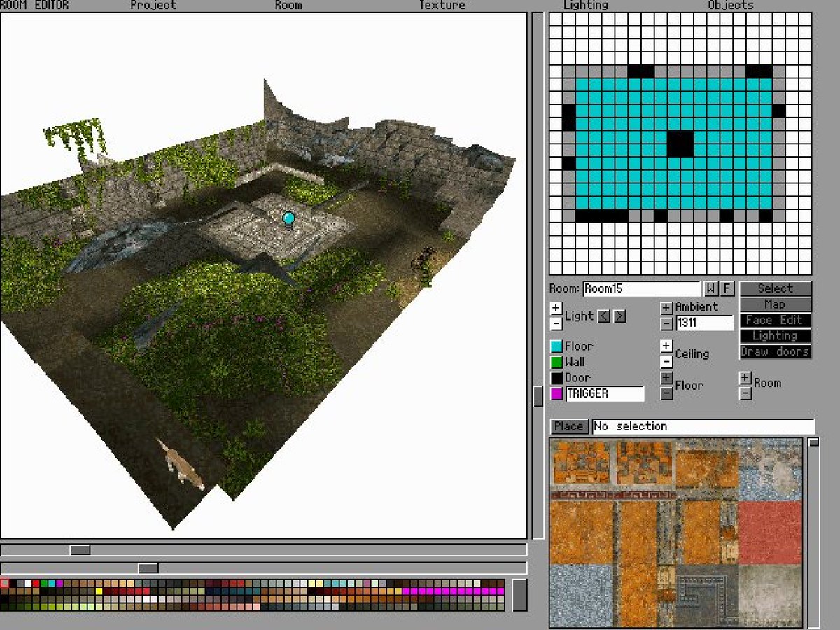Pick the magenta TRIGGER color swatch

tap(556, 394)
